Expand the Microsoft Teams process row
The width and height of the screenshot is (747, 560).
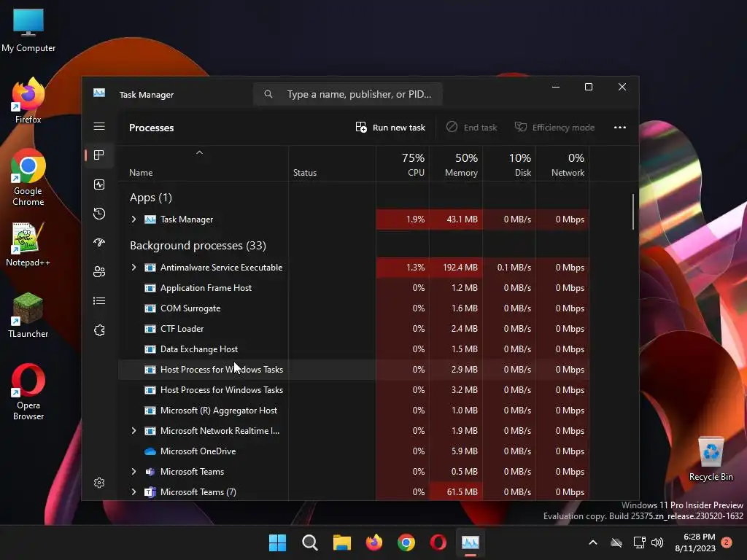[134, 472]
